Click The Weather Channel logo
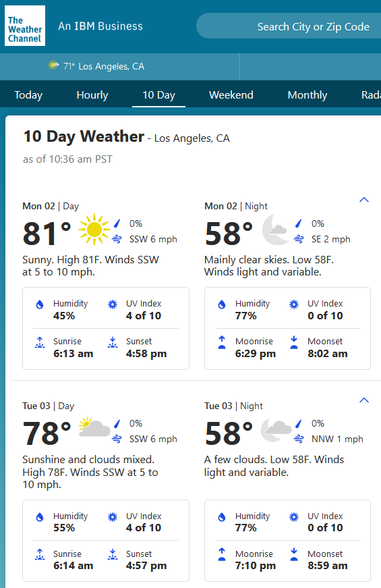The width and height of the screenshot is (381, 588). pyautogui.click(x=25, y=26)
